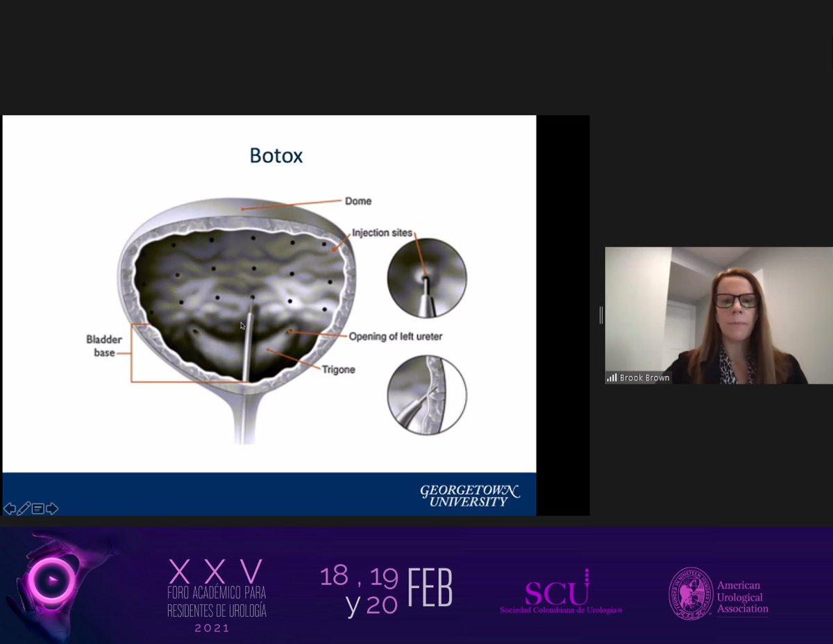Select the pen annotation tool on slide
833x644 pixels.
(24, 509)
